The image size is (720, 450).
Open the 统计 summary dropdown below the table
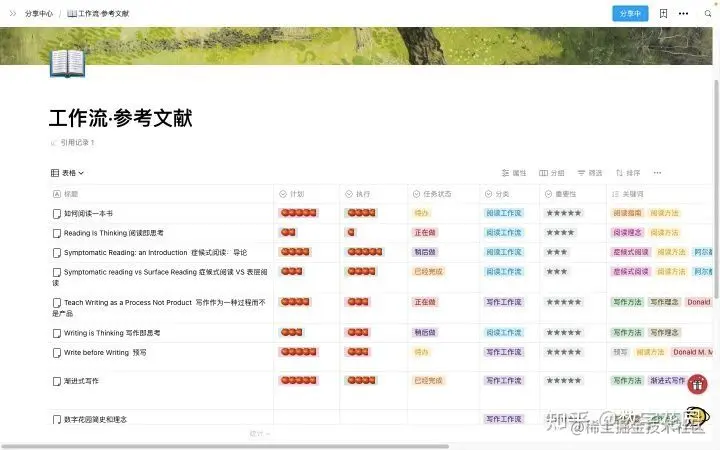pyautogui.click(x=260, y=433)
